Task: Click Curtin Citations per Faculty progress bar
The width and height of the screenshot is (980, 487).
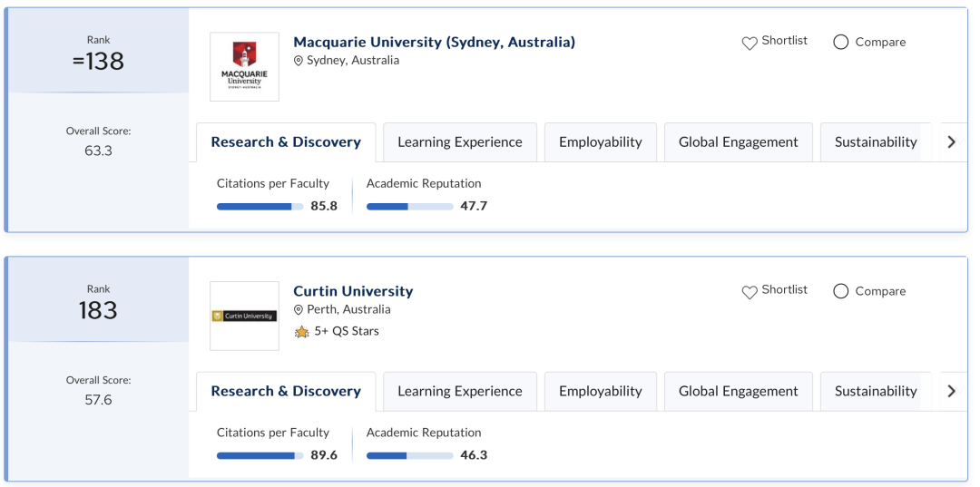Action: [260, 456]
